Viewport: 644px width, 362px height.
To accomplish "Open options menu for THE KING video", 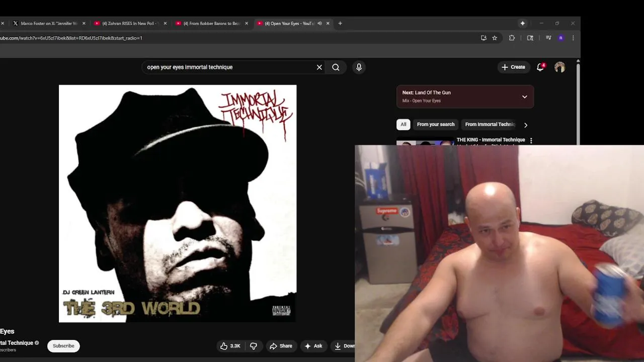I will [x=531, y=141].
